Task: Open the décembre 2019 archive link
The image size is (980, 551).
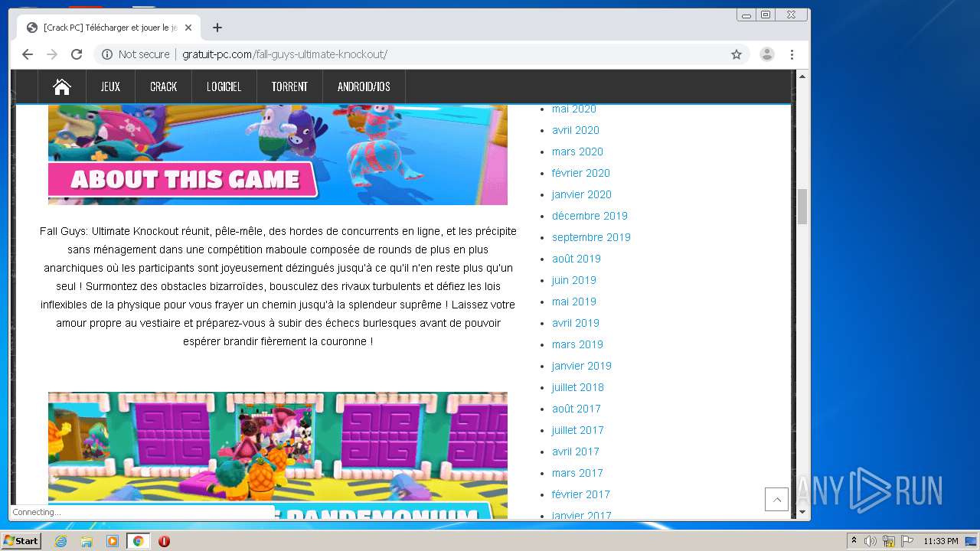Action: pyautogui.click(x=590, y=216)
